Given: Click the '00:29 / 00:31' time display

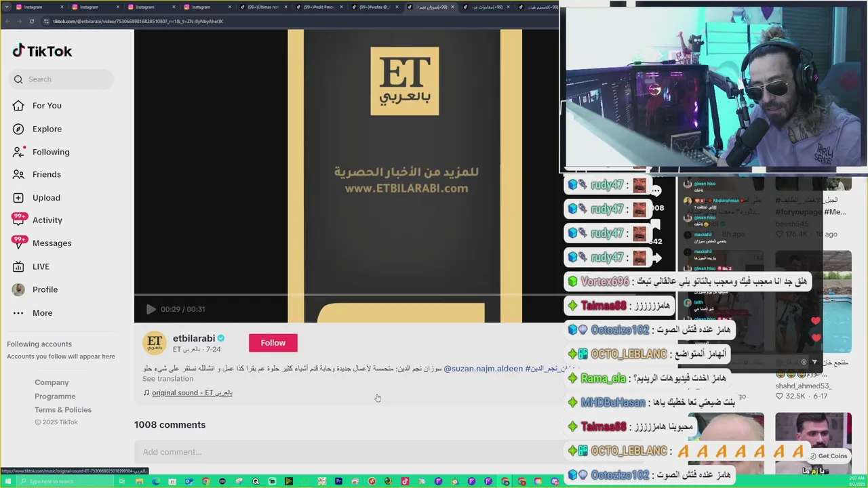Looking at the screenshot, I should tap(182, 309).
